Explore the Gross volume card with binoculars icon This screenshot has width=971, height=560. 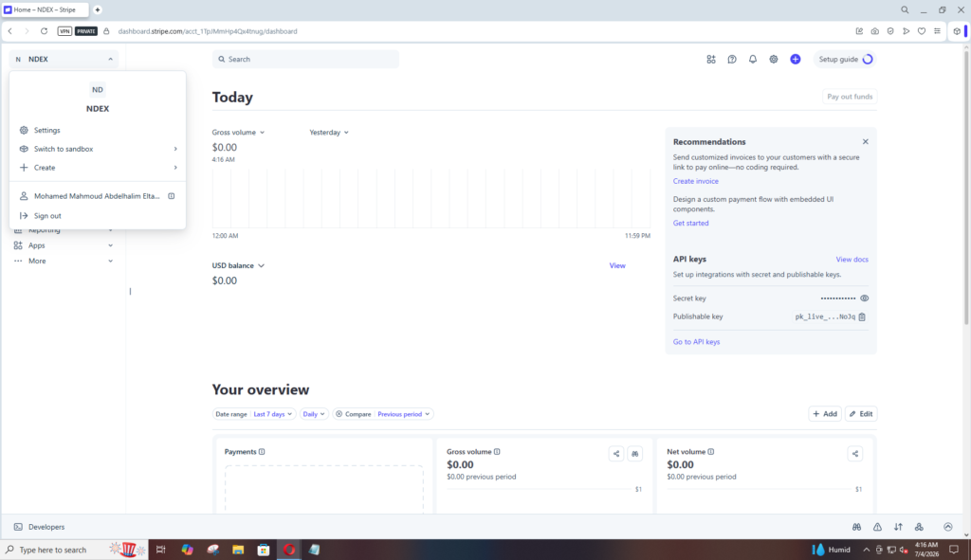pos(634,454)
